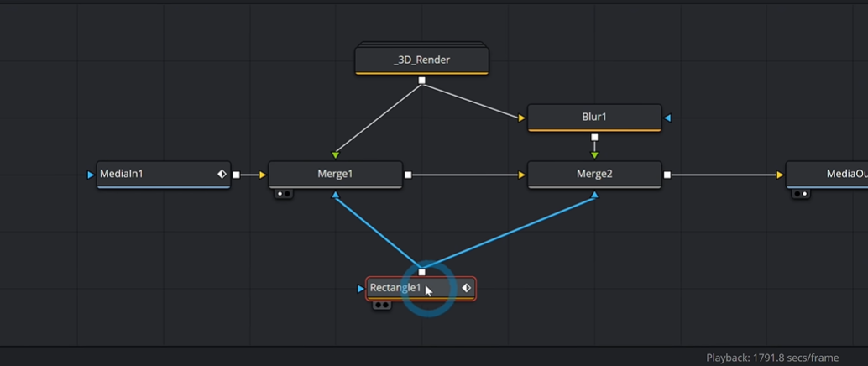Click the output square below _3D_Render
This screenshot has width=868, height=366.
click(x=421, y=81)
